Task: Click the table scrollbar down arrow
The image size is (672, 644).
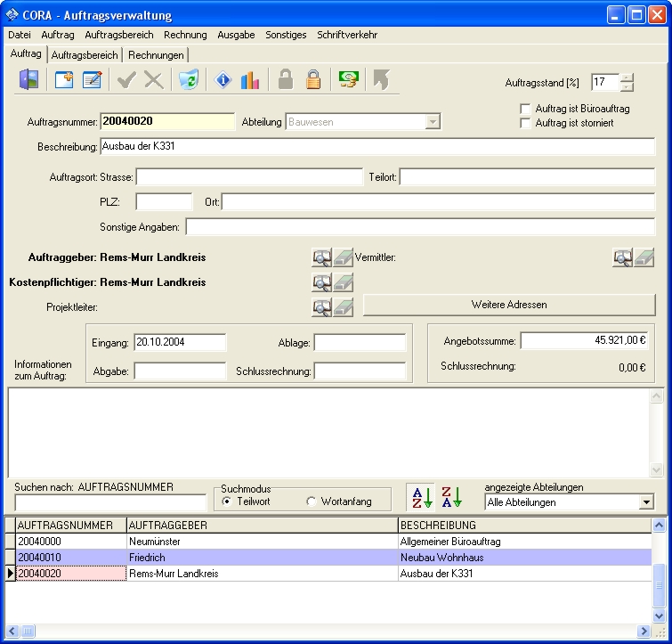Action: (x=659, y=615)
